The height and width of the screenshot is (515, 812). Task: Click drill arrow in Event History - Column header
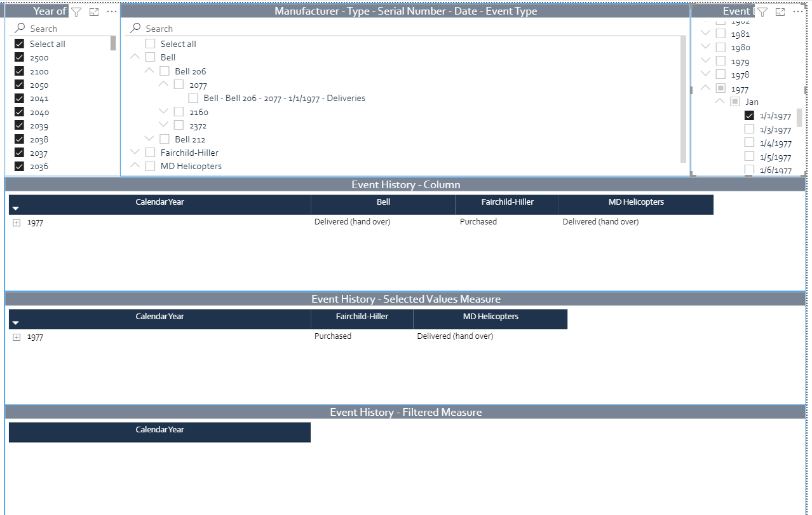(x=16, y=209)
